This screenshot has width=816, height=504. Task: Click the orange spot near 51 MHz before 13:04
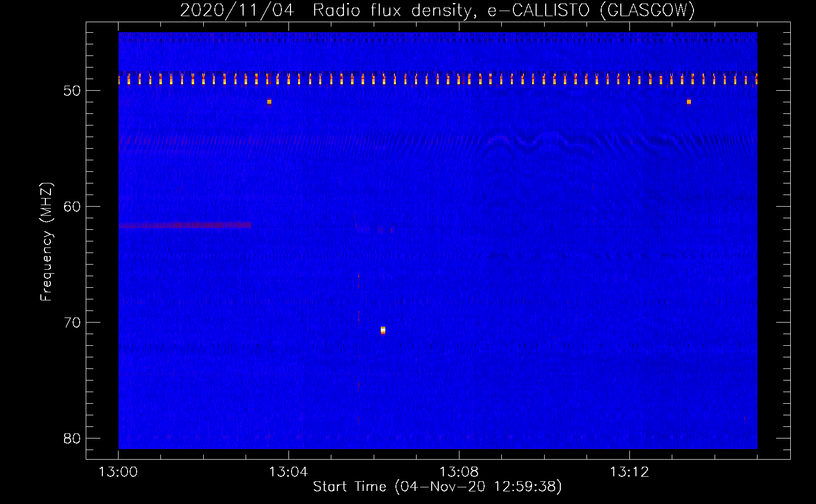point(269,102)
